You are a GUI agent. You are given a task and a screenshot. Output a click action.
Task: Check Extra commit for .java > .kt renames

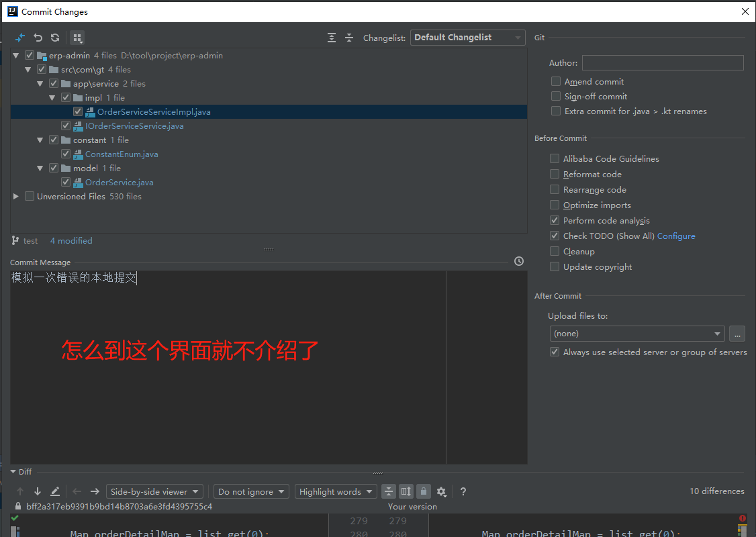tap(556, 111)
